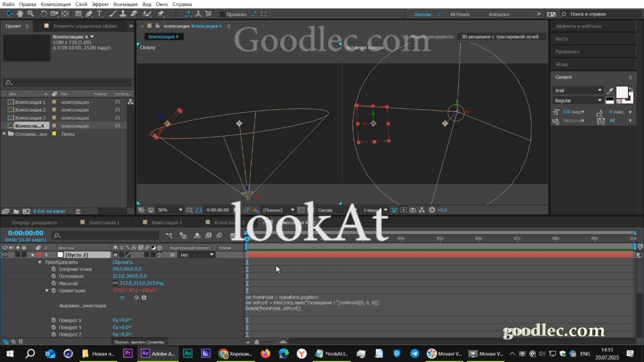Click the stopwatch for Положение
The width and height of the screenshot is (644, 362).
54,276
